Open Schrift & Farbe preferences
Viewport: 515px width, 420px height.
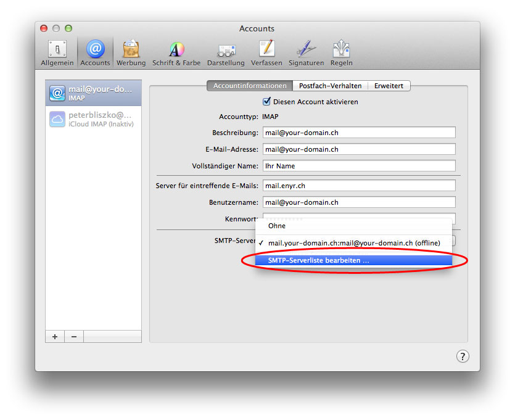coord(176,53)
